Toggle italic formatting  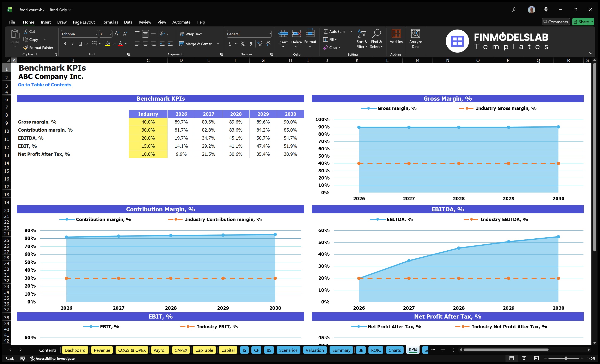[x=72, y=44]
